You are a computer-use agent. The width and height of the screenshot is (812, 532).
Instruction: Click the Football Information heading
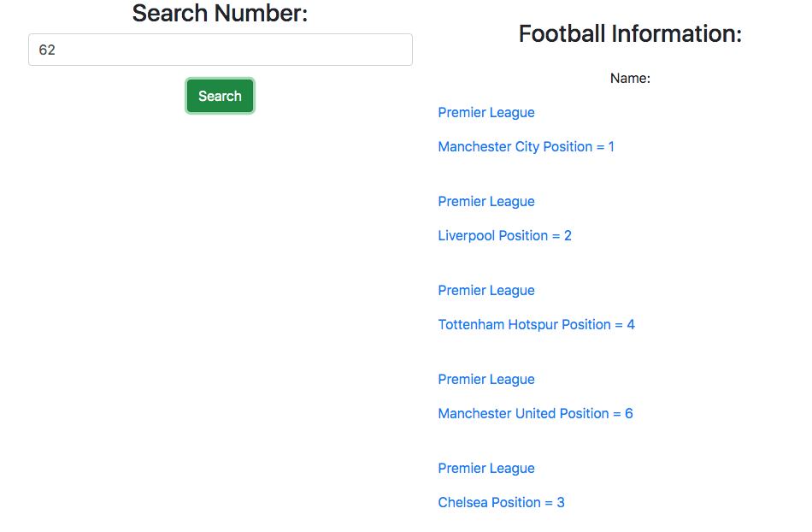[x=630, y=34]
